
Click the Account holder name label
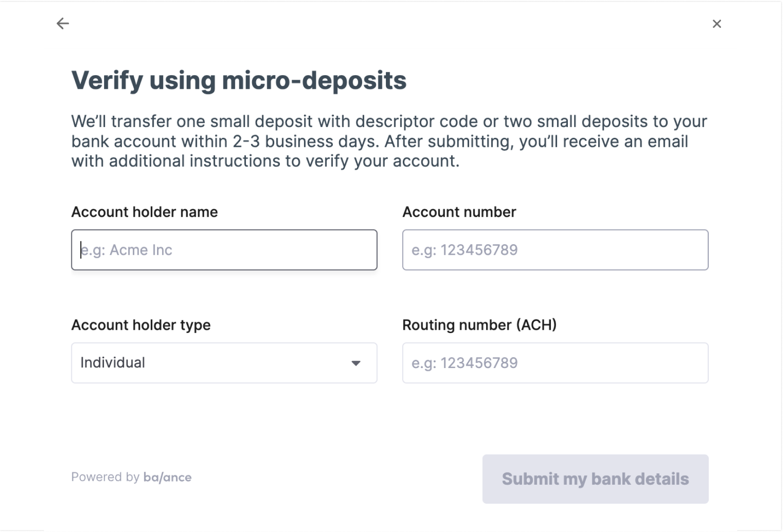[145, 212]
